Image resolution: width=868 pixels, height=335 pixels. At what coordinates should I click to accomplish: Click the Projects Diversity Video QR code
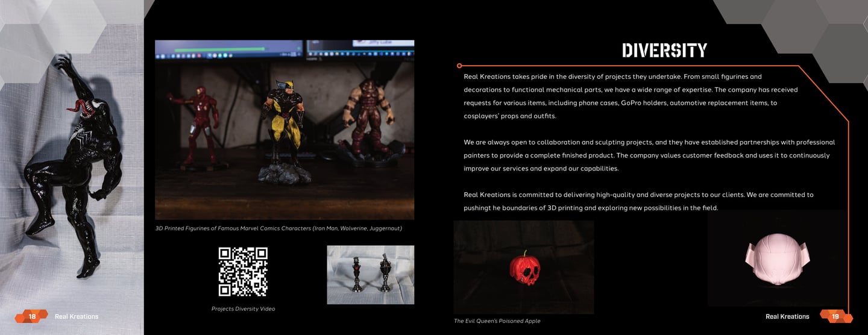(243, 272)
